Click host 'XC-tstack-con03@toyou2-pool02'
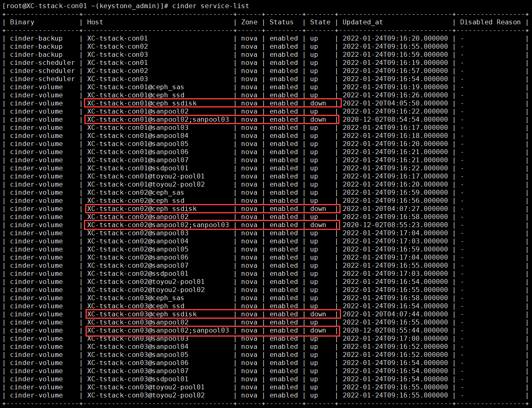 click(x=146, y=395)
